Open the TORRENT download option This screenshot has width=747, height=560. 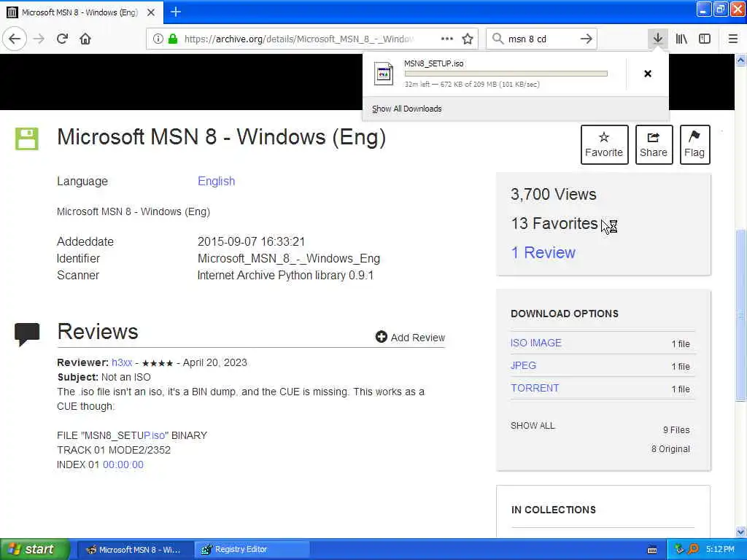pyautogui.click(x=535, y=388)
